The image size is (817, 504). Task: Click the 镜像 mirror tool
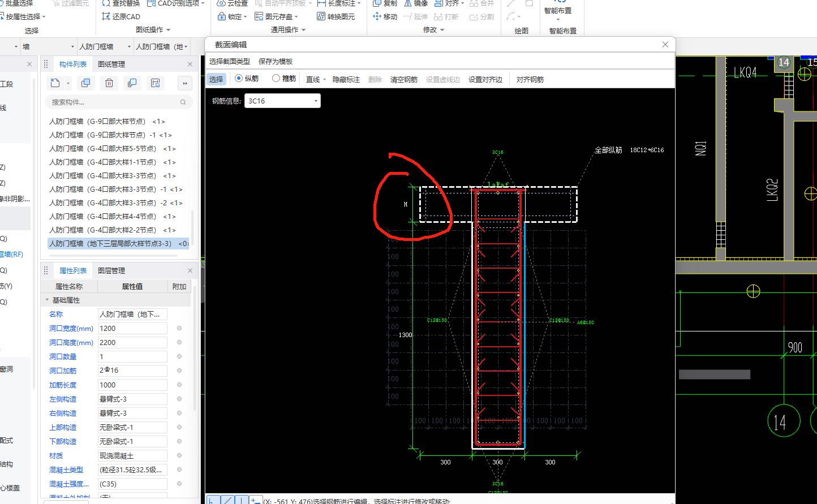(415, 3)
